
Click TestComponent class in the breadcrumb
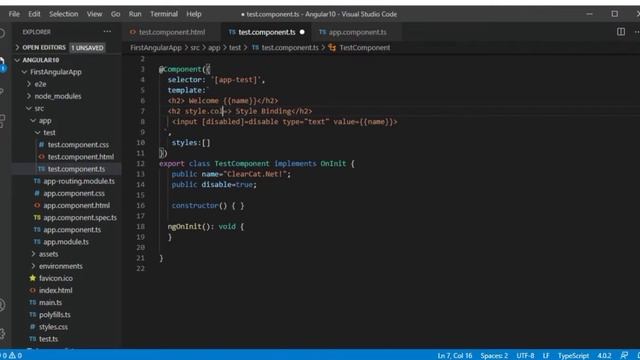[364, 48]
